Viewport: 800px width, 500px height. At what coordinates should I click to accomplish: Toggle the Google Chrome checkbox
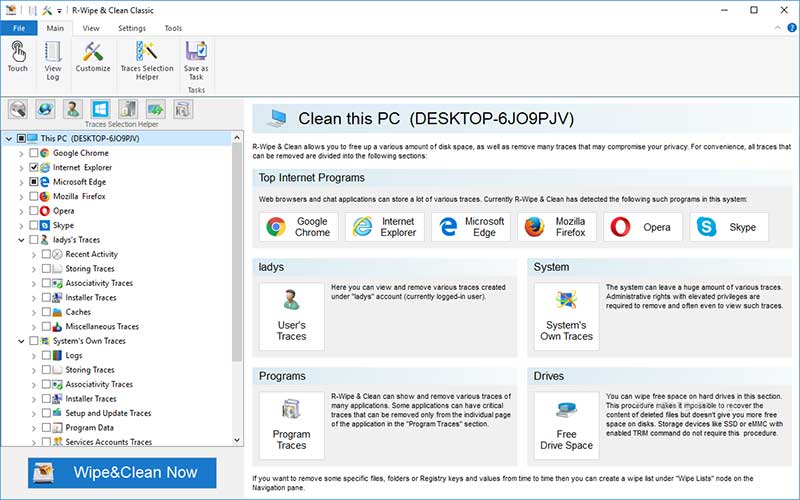[34, 153]
